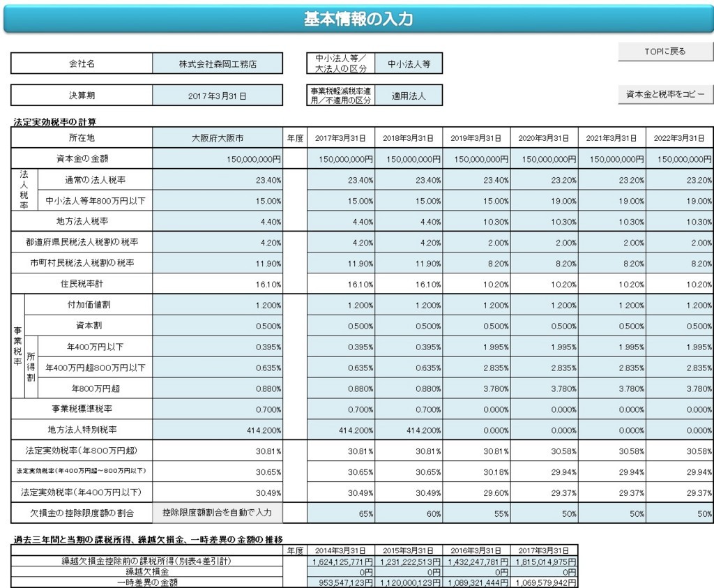Click the 2022年3月31日 column header
Screen dimensions: 714x588
click(x=679, y=138)
